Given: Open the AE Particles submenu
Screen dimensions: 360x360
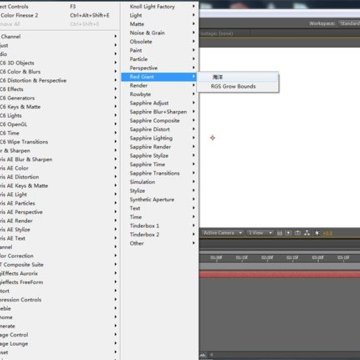Looking at the screenshot, I should pos(59,203).
